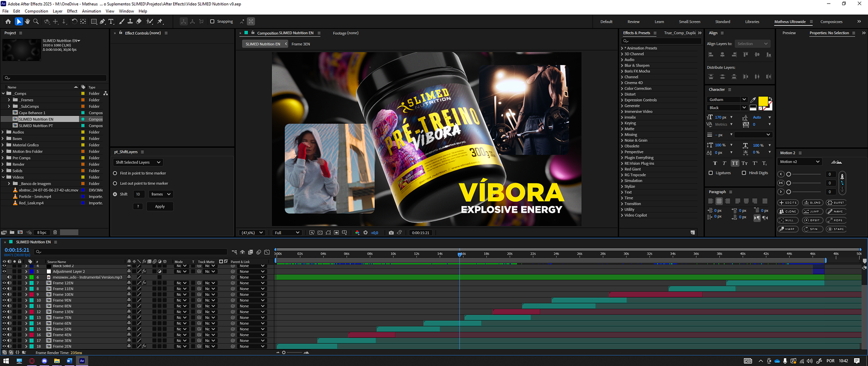Expand the Audios folder in Project

(x=3, y=132)
